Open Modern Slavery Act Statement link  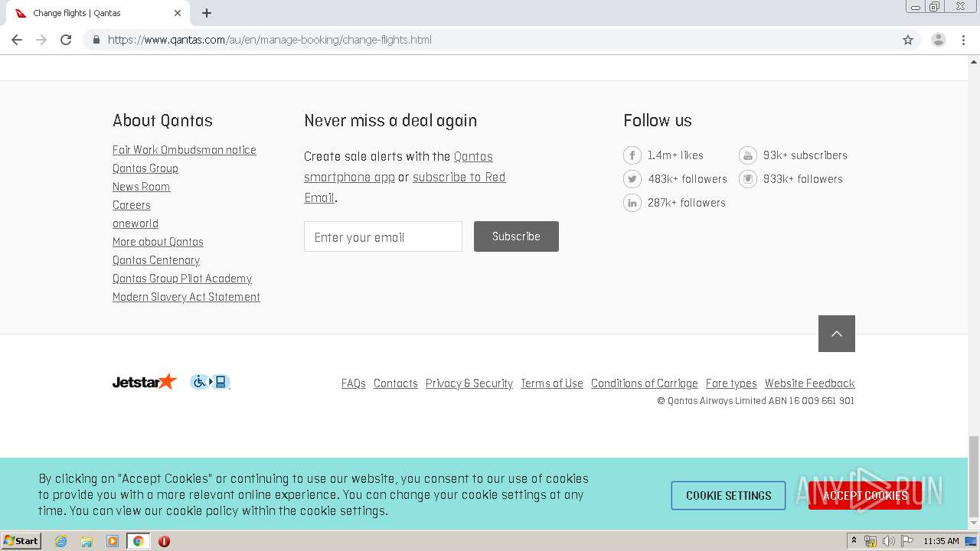[187, 297]
